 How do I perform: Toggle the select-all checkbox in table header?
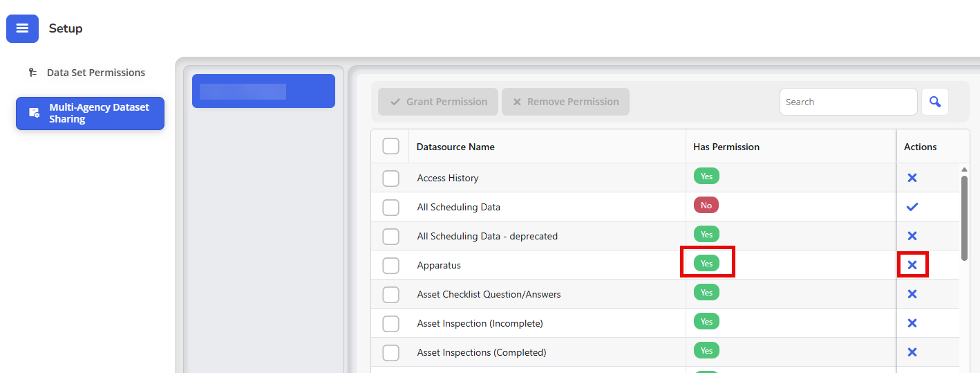pos(390,146)
